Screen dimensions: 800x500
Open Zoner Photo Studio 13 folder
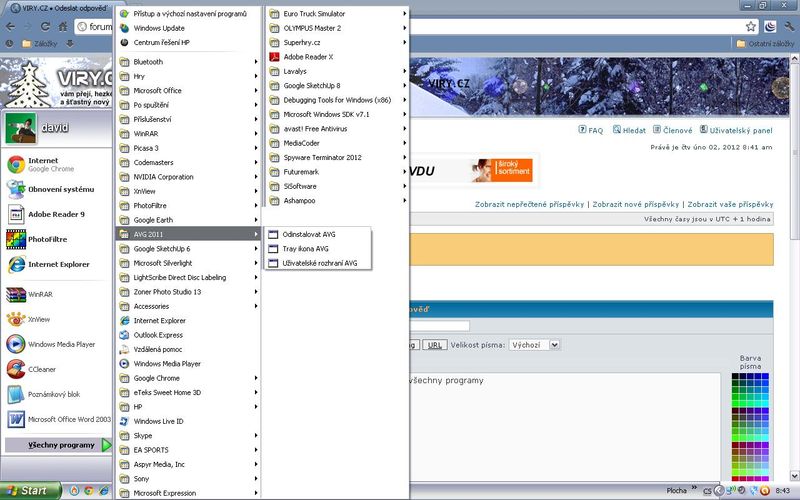pyautogui.click(x=188, y=292)
